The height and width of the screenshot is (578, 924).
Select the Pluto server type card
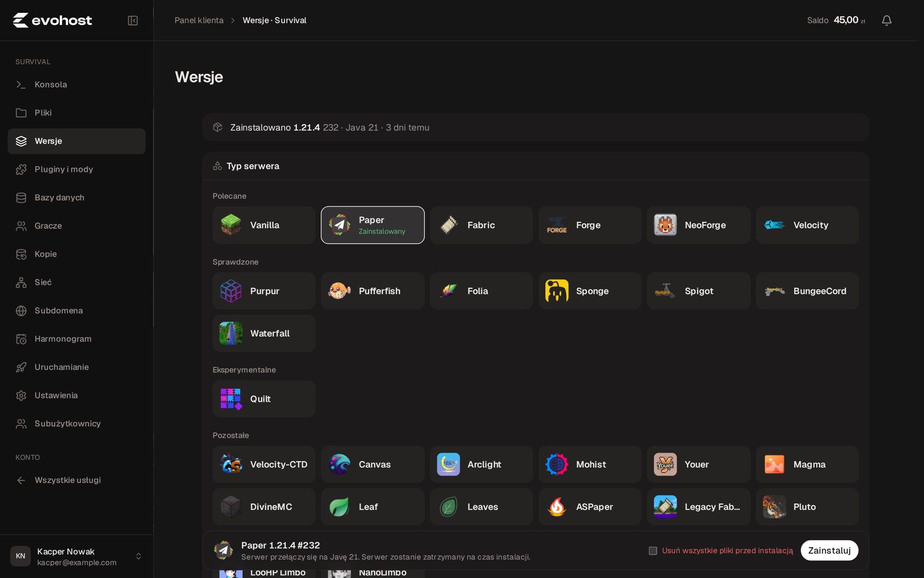(x=807, y=507)
